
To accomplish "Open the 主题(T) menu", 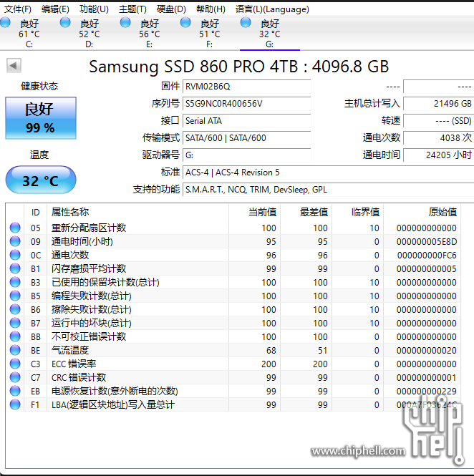I will click(x=132, y=9).
